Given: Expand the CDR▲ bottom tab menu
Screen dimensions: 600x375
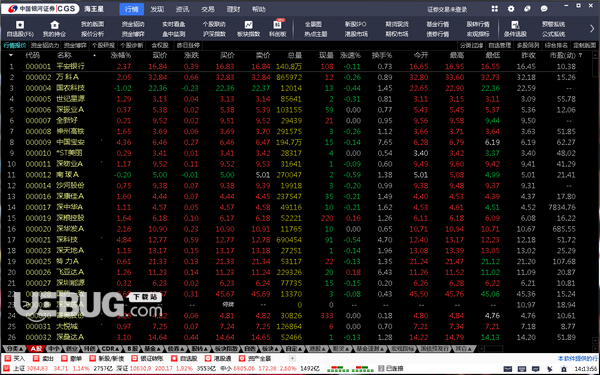Looking at the screenshot, I should [x=111, y=349].
